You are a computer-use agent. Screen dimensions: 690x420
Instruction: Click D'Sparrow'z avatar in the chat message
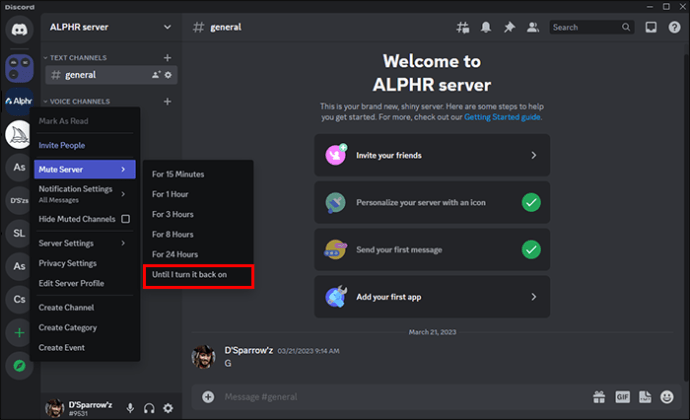(203, 357)
